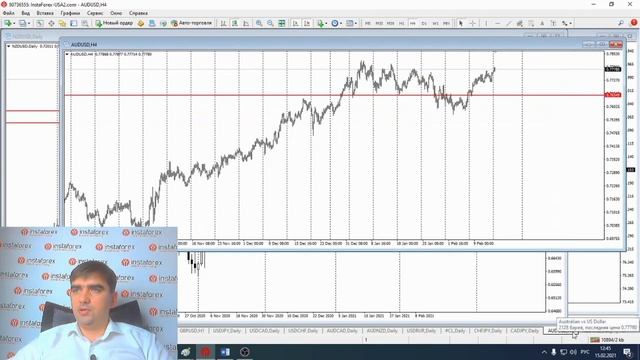Switch to the AUDNZD,Daily chart tab
This screenshot has height=360, width=640.
click(x=382, y=331)
